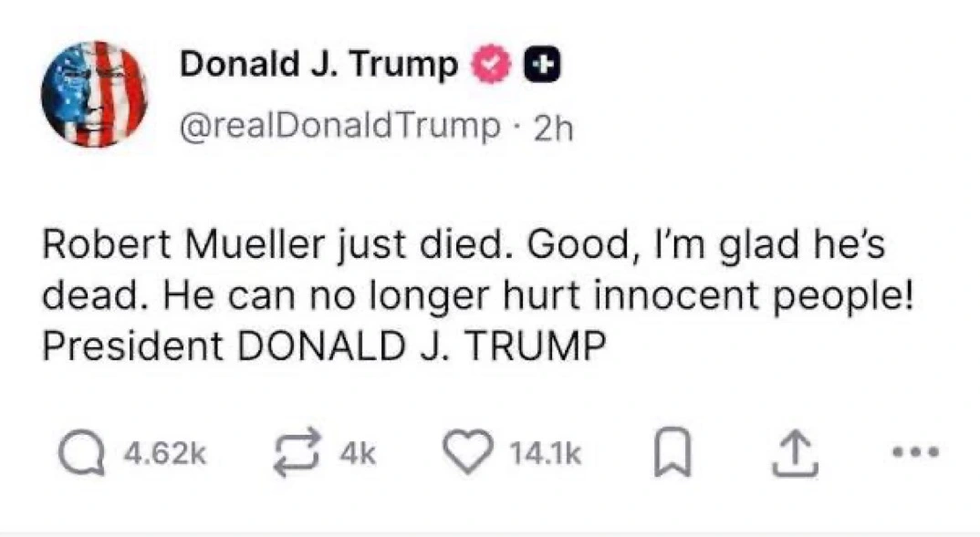Click the 14.1k like count
The height and width of the screenshot is (537, 980).
pos(546,454)
